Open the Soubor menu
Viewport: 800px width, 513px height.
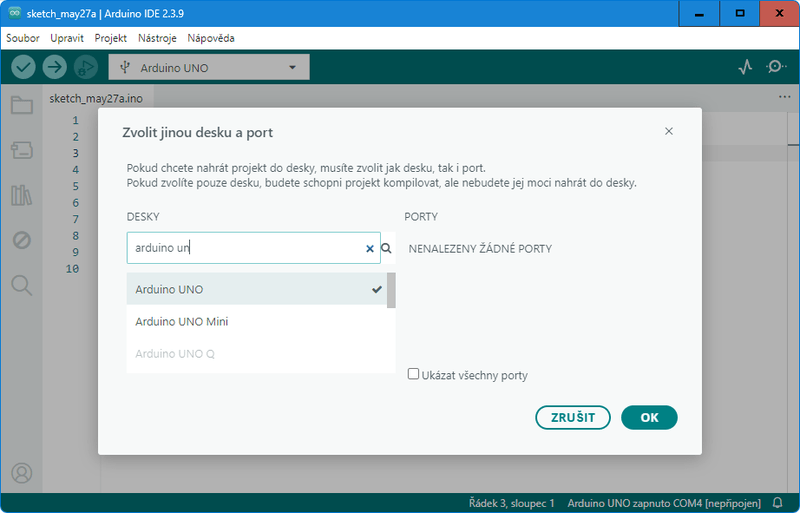pyautogui.click(x=23, y=38)
